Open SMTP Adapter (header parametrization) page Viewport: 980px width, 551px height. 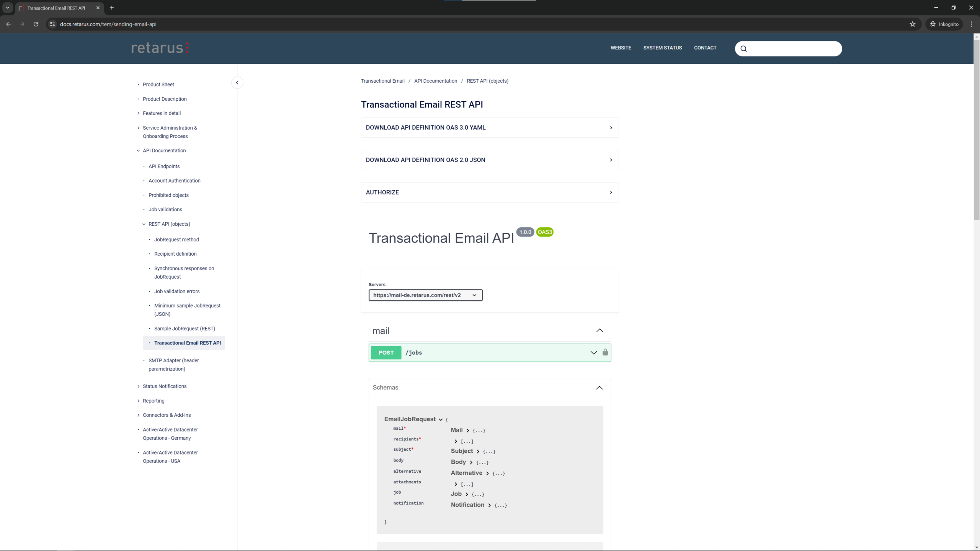pyautogui.click(x=173, y=365)
